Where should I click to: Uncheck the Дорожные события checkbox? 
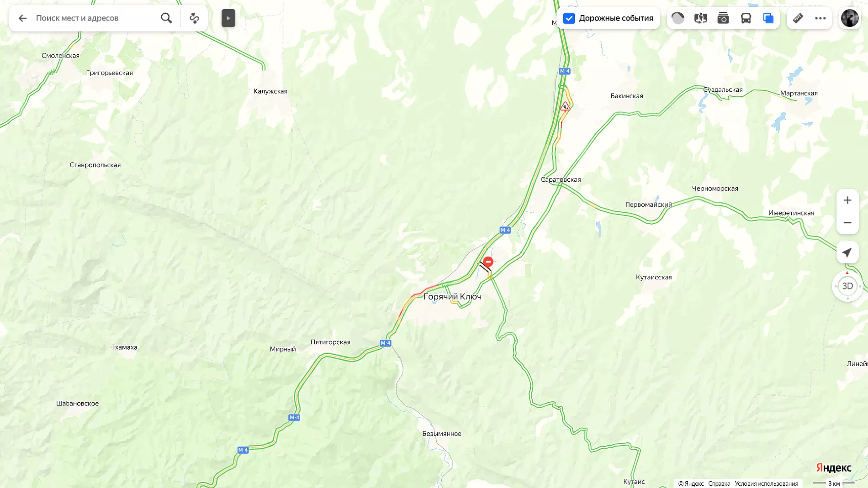pyautogui.click(x=569, y=18)
